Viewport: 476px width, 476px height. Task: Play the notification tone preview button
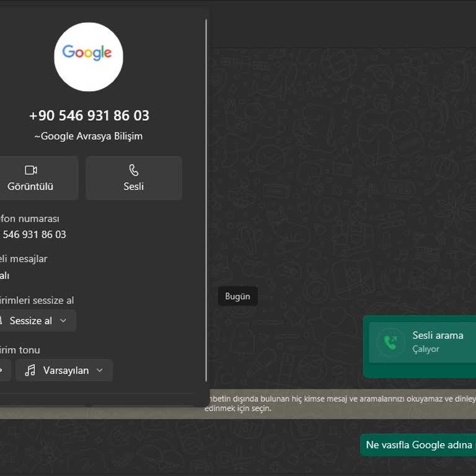tap(4, 371)
